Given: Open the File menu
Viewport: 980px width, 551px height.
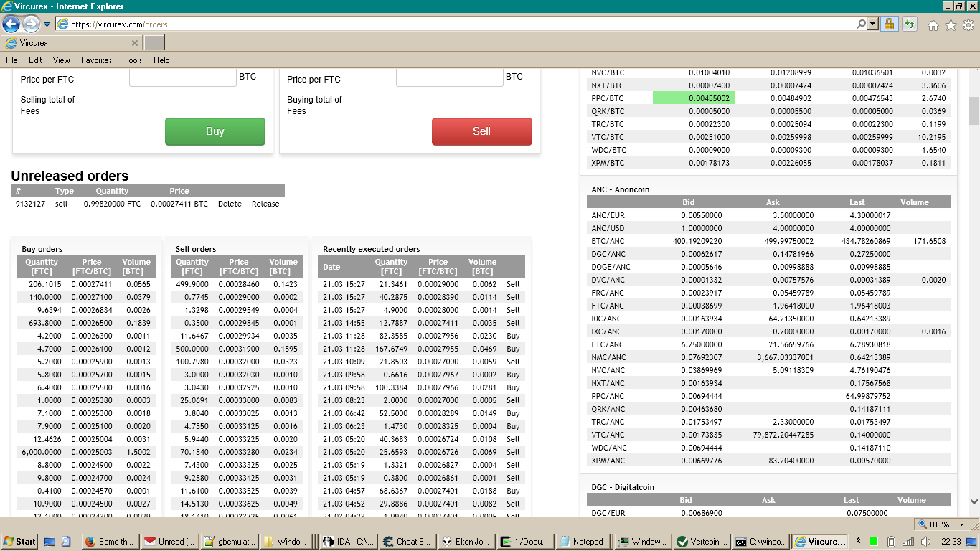Looking at the screenshot, I should [x=11, y=60].
